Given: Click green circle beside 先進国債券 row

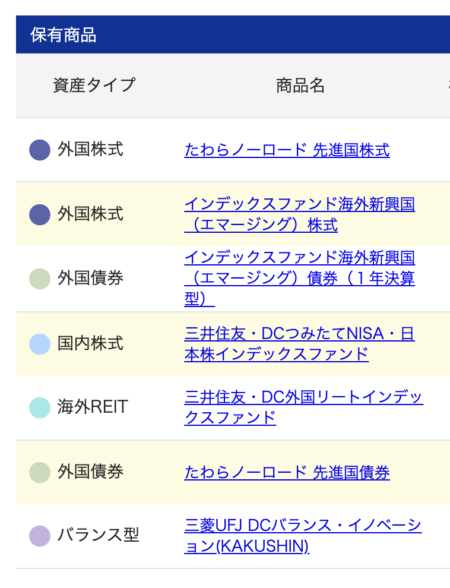Looking at the screenshot, I should (40, 472).
